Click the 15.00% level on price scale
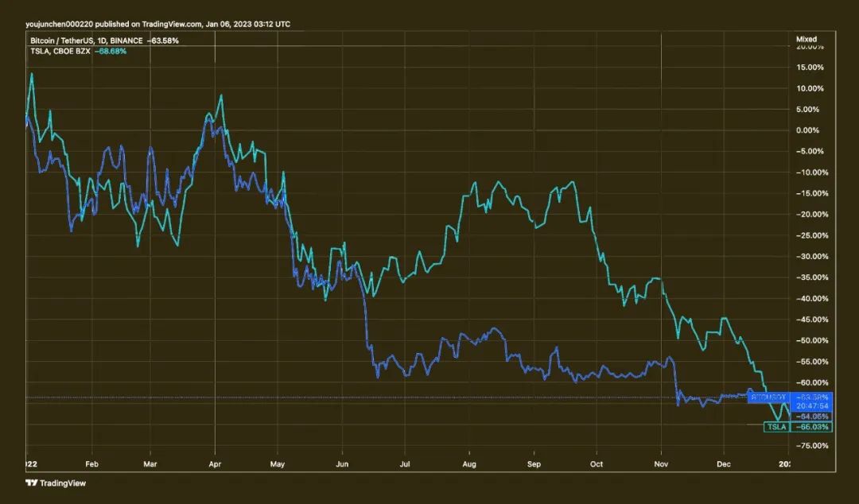 tap(810, 67)
